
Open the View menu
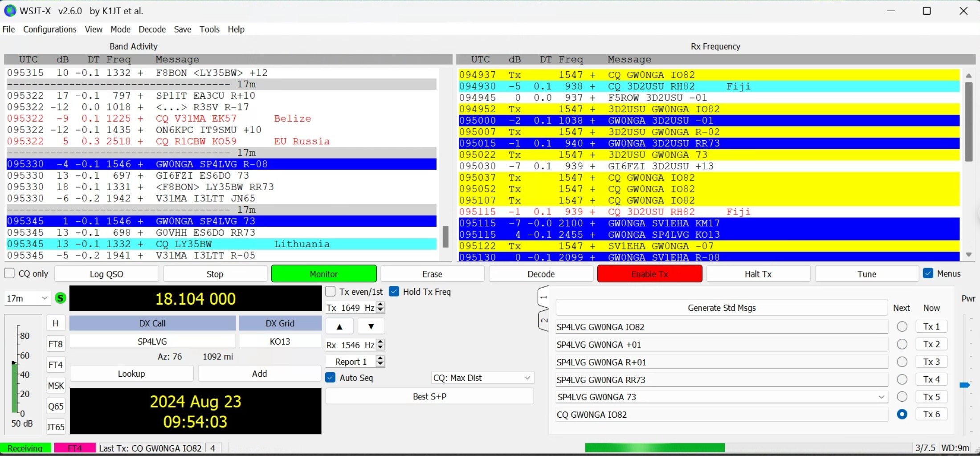point(94,29)
